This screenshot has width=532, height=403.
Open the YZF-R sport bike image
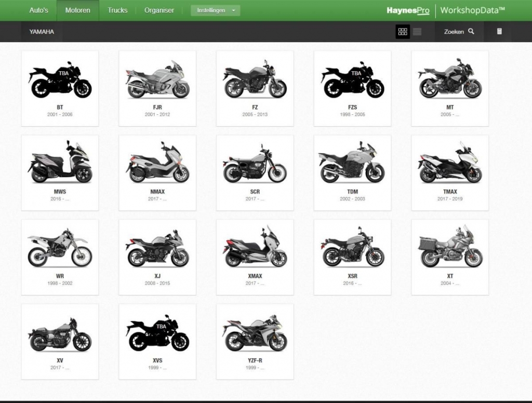coord(255,333)
